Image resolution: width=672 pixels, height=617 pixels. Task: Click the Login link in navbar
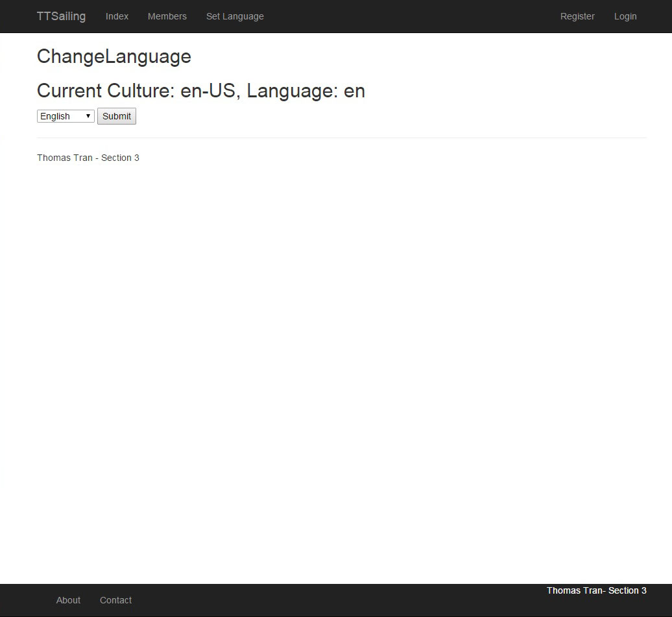[x=625, y=16]
